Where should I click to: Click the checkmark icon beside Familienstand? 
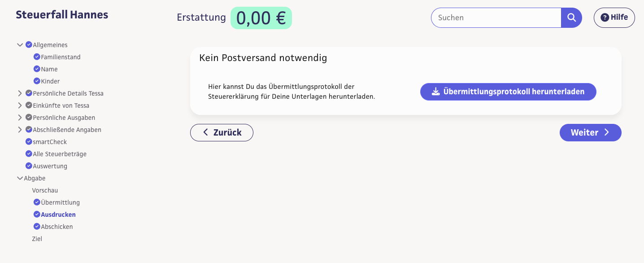37,57
